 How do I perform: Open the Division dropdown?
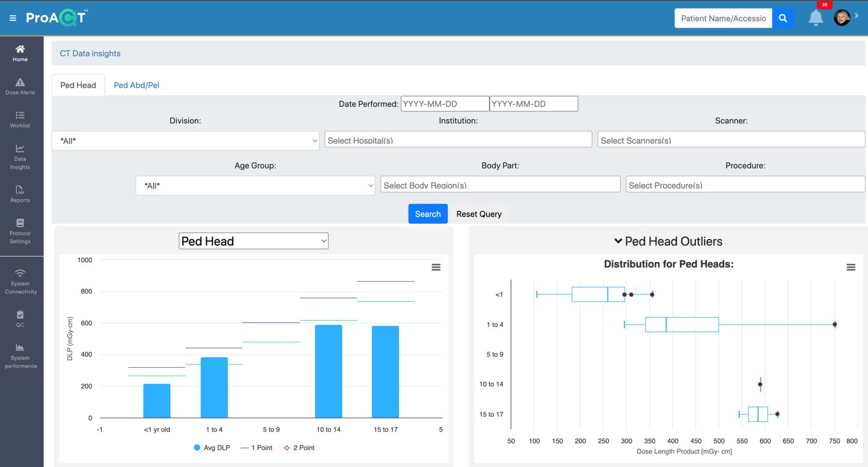click(185, 141)
